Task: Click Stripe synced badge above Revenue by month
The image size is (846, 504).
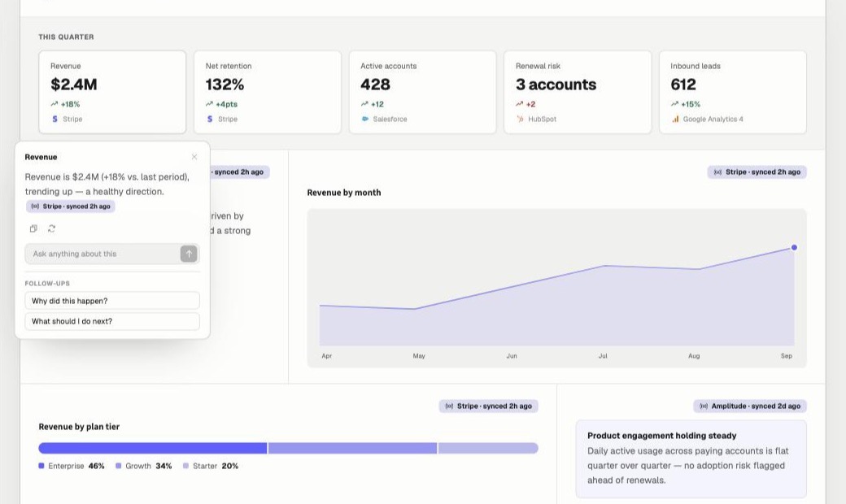Action: click(757, 172)
